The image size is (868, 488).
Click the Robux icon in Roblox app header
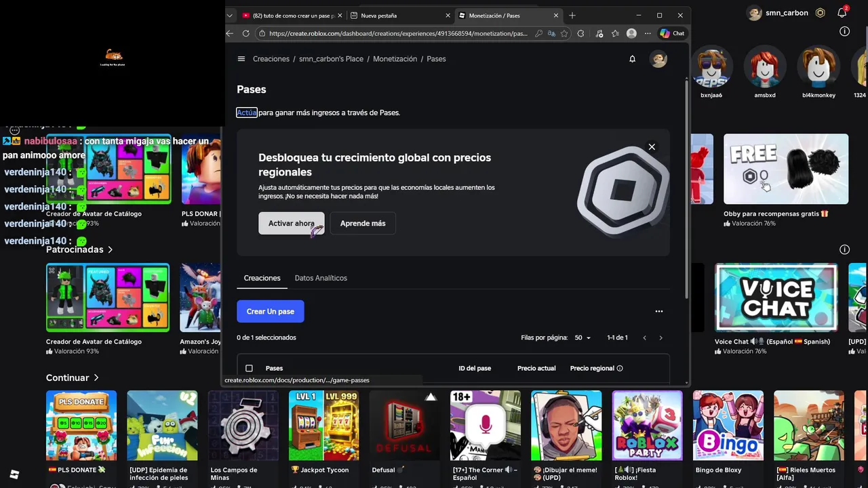coord(821,13)
